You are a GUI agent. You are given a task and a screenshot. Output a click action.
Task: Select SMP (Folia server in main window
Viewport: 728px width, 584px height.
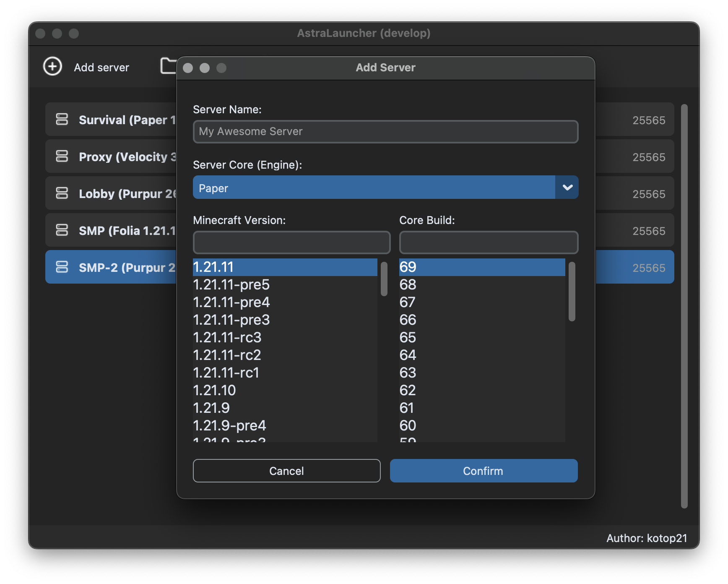click(x=111, y=230)
